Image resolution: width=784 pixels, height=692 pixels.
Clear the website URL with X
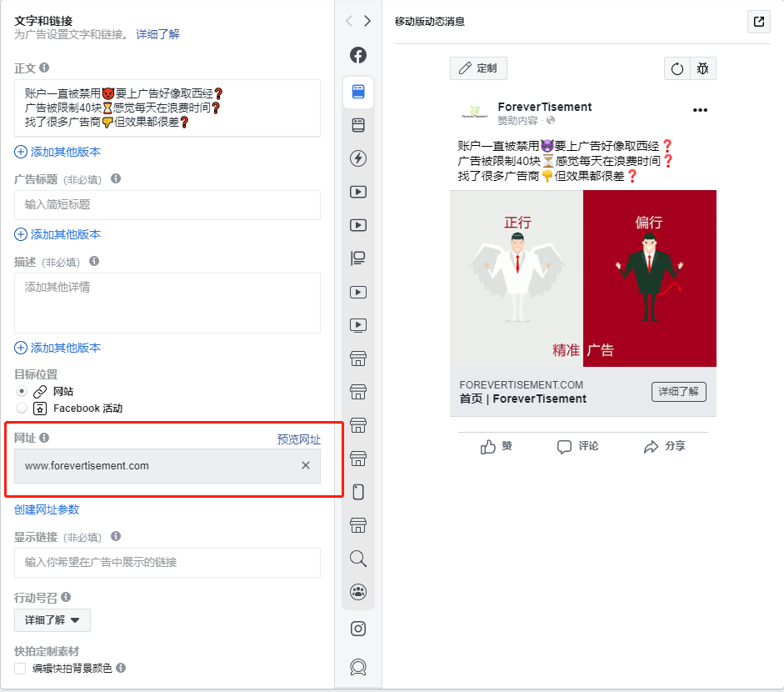pyautogui.click(x=306, y=465)
